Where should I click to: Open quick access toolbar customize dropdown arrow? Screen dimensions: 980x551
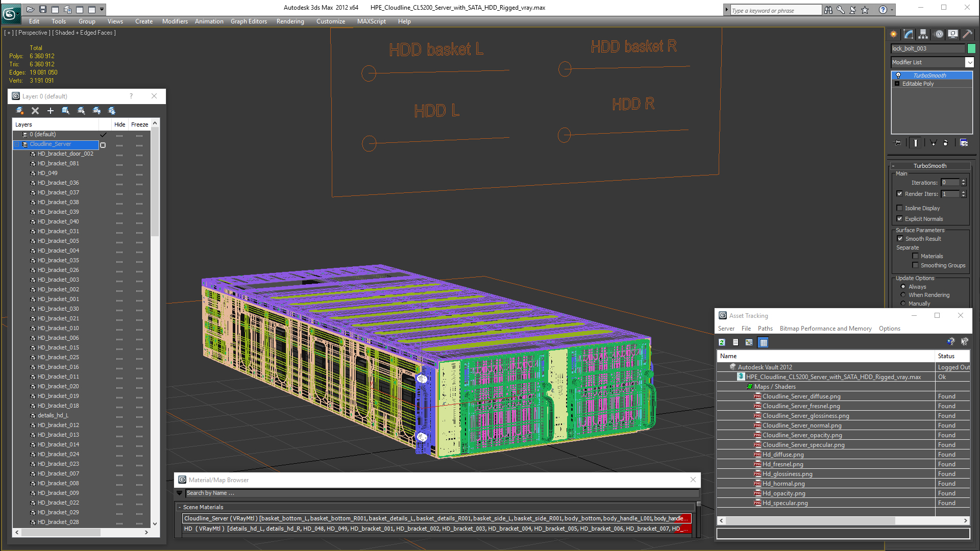pyautogui.click(x=102, y=9)
